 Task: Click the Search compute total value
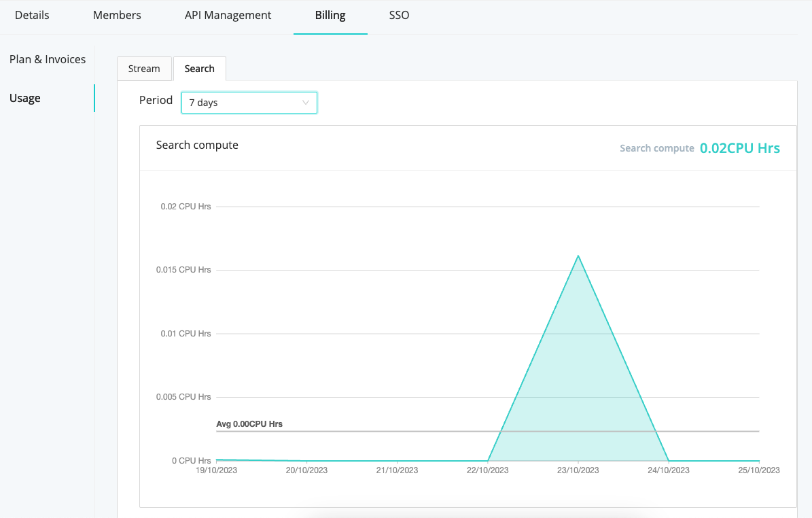pyautogui.click(x=740, y=148)
